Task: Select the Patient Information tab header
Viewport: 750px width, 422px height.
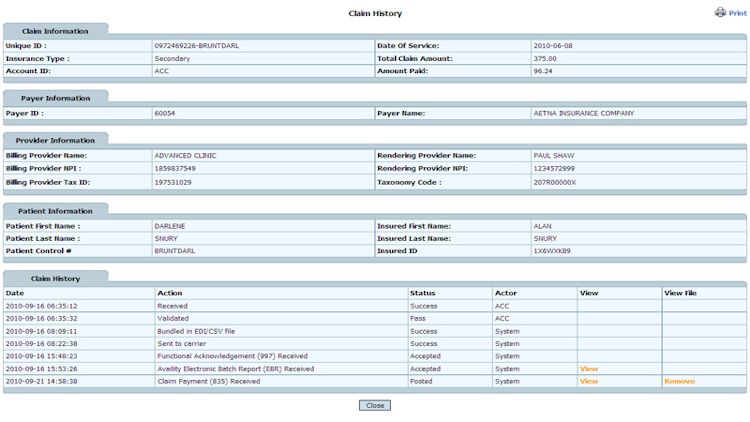Action: (x=55, y=211)
